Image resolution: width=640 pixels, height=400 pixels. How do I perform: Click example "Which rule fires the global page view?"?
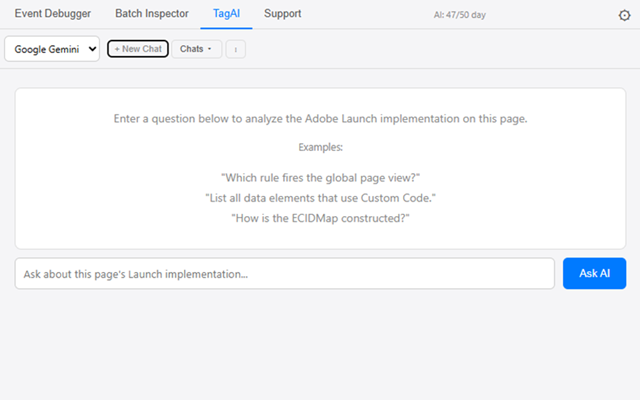click(320, 178)
